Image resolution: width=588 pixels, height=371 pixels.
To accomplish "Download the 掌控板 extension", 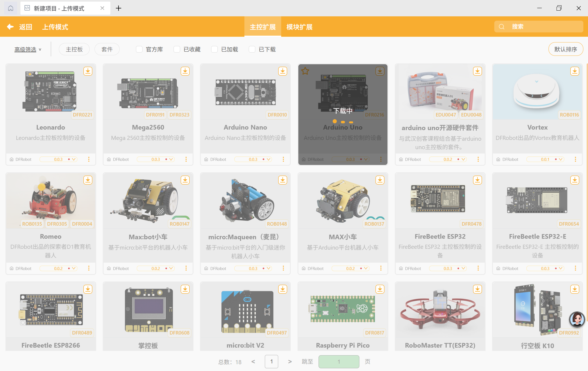I will click(x=185, y=289).
